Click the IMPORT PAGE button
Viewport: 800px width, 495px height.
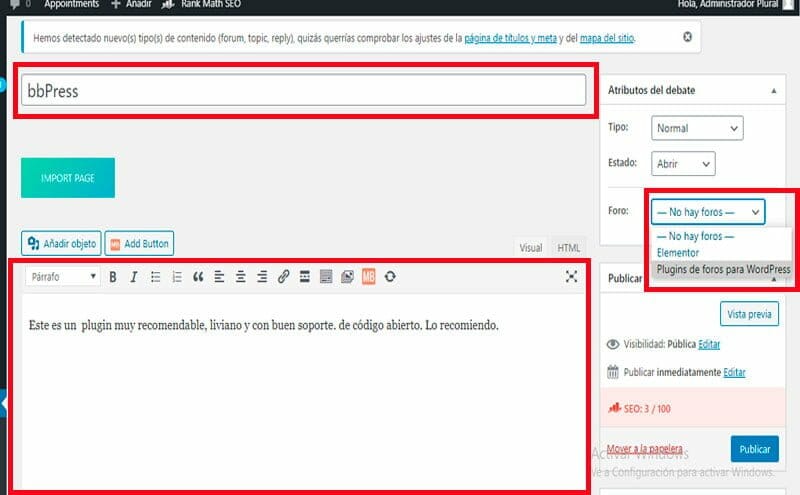pos(68,178)
